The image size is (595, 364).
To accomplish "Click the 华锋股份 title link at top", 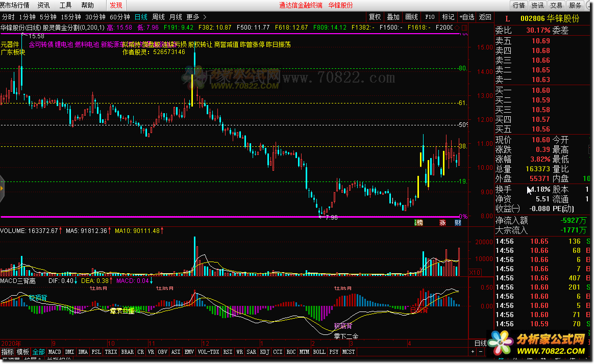I will pos(340,5).
